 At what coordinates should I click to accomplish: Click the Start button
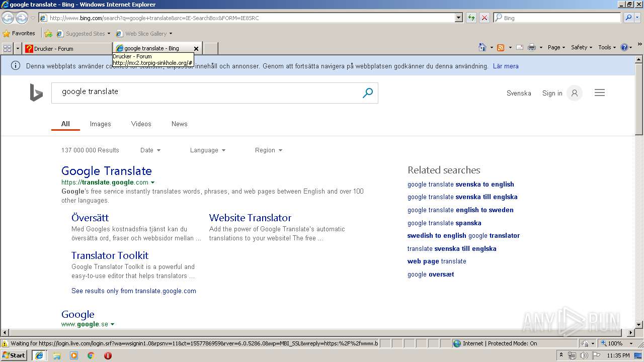(14, 355)
